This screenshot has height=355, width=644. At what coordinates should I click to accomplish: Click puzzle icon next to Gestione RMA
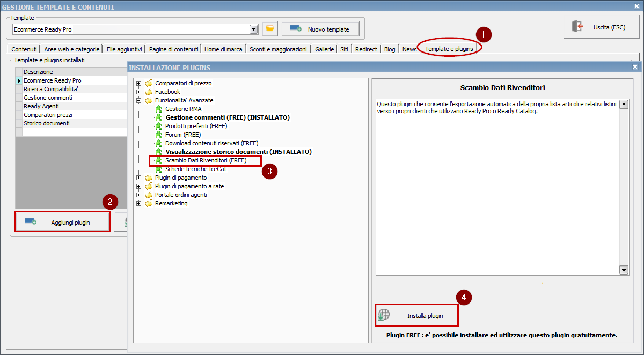tap(159, 109)
